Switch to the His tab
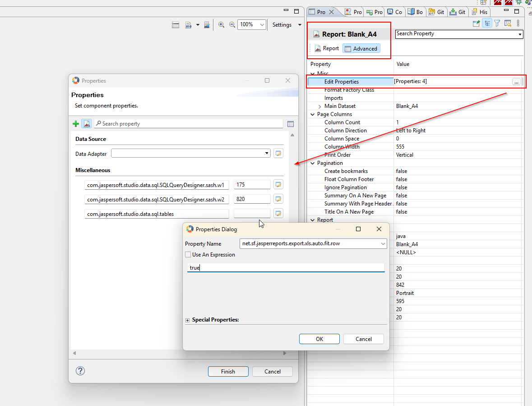This screenshot has height=406, width=532. pyautogui.click(x=480, y=12)
